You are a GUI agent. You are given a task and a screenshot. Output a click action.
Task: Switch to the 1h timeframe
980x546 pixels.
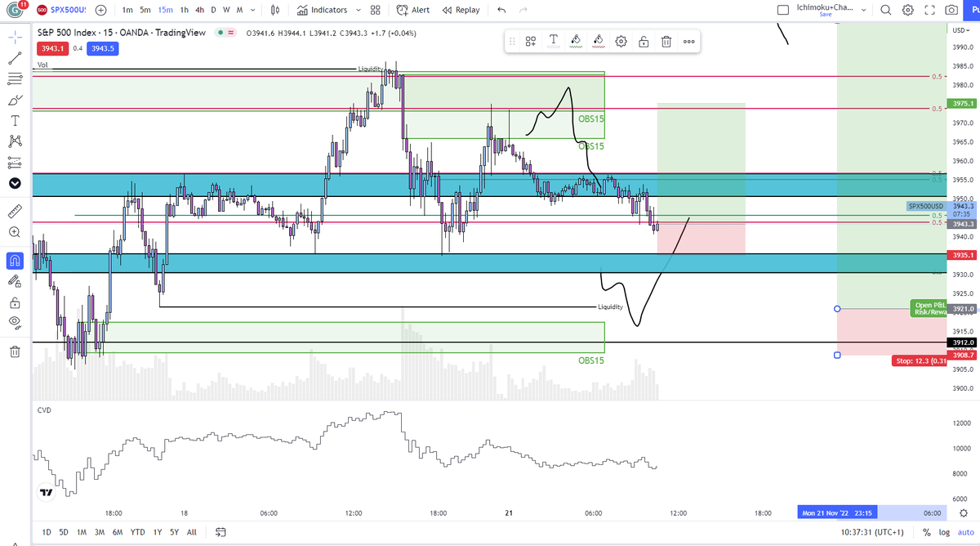click(185, 10)
